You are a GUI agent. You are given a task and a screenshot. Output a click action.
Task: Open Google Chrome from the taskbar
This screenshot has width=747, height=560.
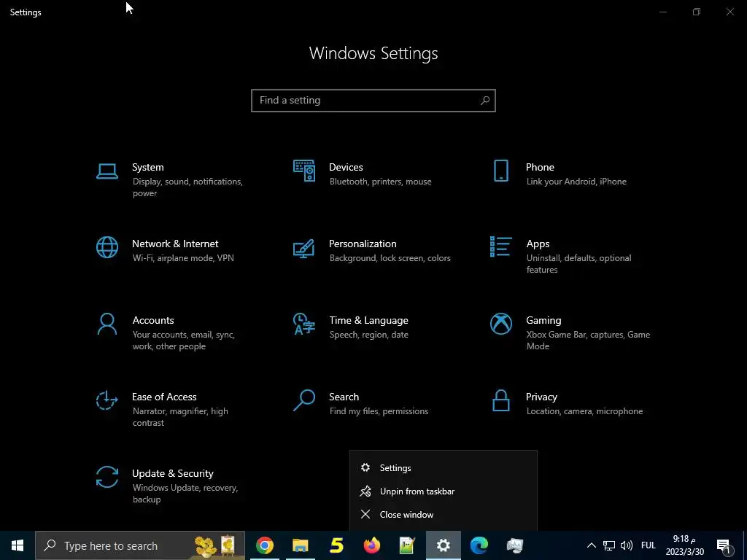(264, 545)
